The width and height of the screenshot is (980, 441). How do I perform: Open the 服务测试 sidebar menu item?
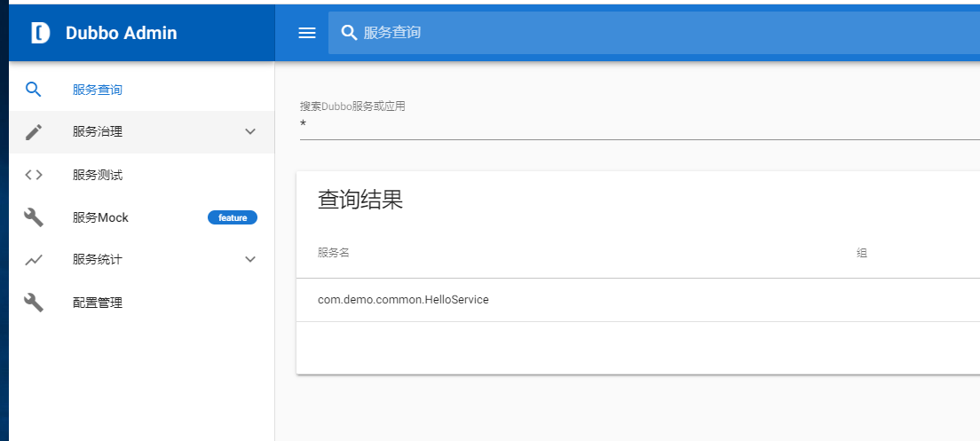(x=142, y=175)
